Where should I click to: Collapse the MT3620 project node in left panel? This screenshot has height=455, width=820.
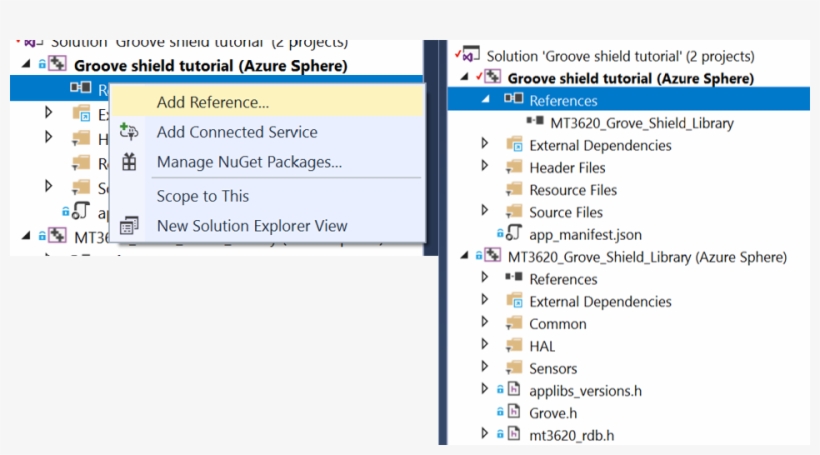point(26,236)
